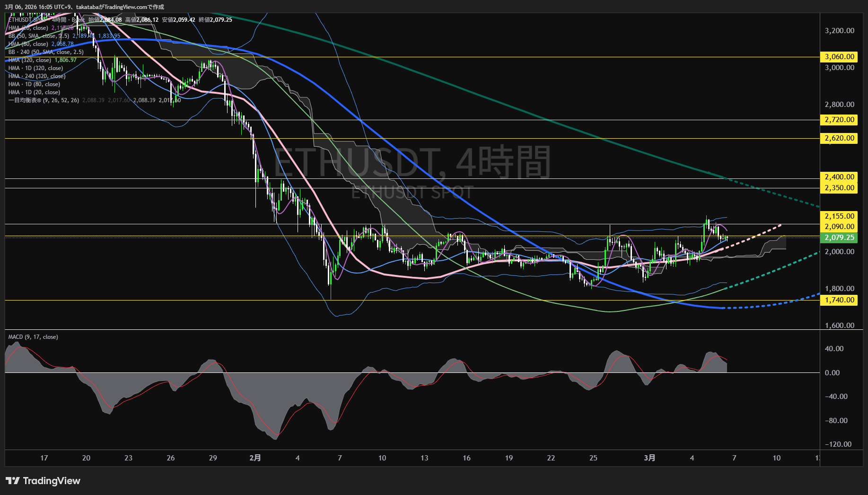Click the 3月 date marker on time axis
This screenshot has height=495, width=868.
coord(649,458)
